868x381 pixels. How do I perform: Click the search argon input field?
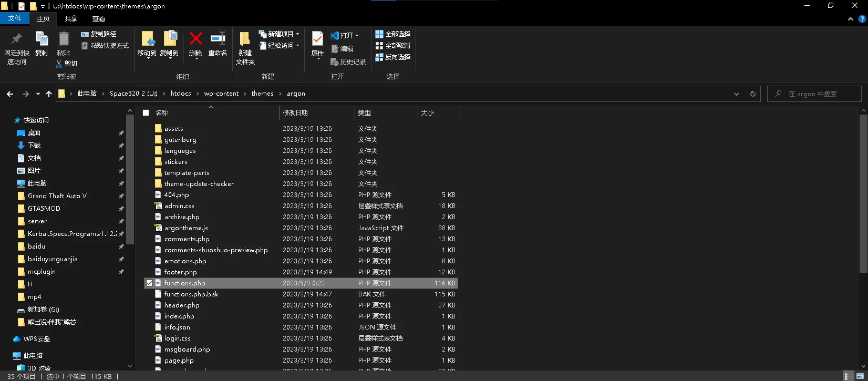click(x=814, y=94)
